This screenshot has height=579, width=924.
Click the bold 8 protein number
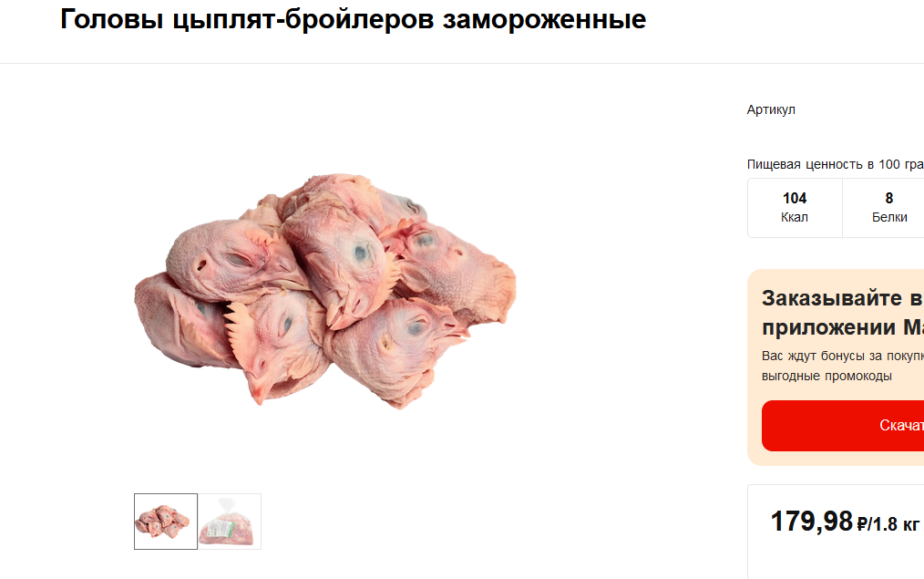click(x=889, y=198)
